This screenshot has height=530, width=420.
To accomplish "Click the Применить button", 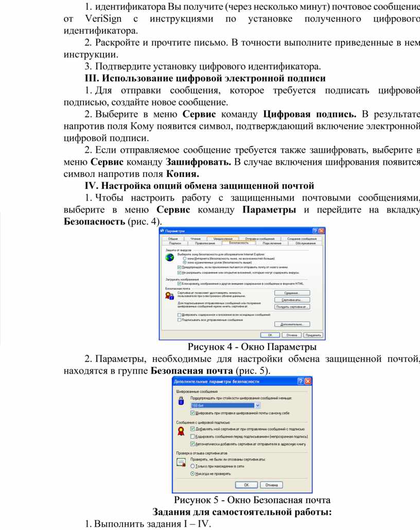I will point(313,335).
